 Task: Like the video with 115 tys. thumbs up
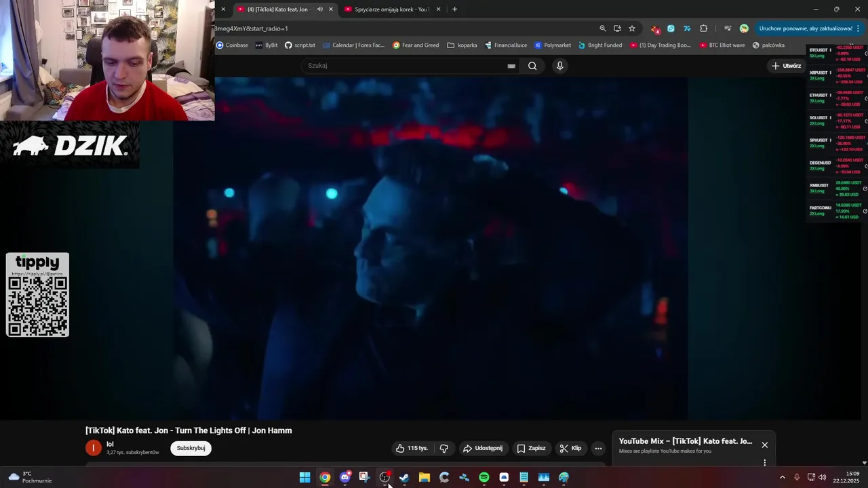click(x=412, y=448)
